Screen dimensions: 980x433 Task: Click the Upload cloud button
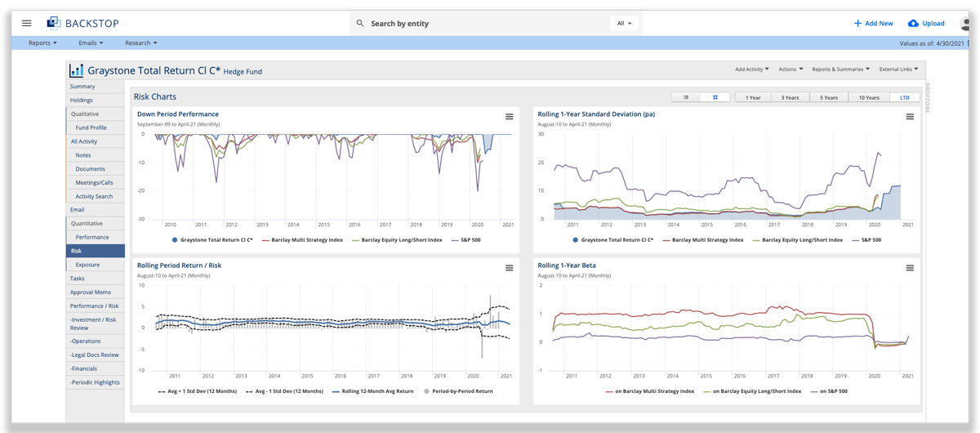926,24
